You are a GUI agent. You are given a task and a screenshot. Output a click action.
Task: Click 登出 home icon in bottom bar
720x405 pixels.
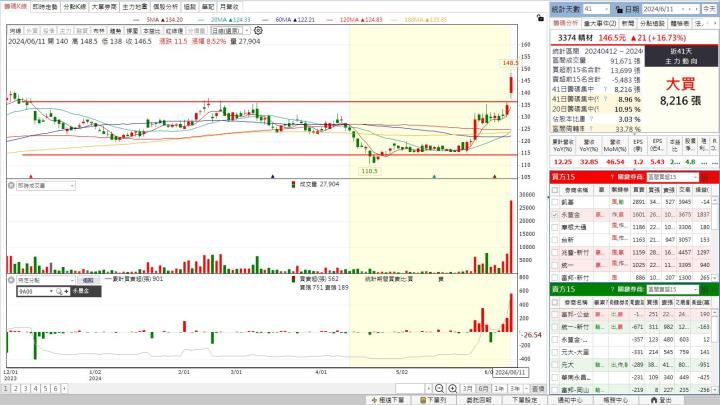[x=654, y=400]
